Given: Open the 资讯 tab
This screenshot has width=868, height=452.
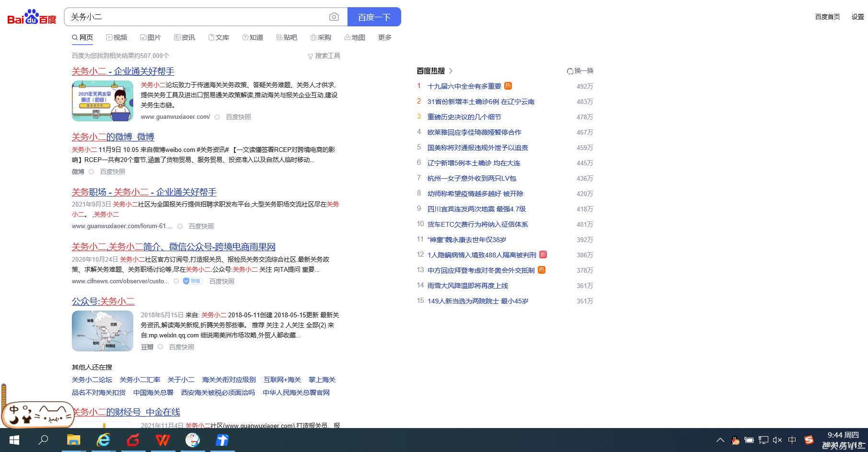Looking at the screenshot, I should pyautogui.click(x=185, y=37).
